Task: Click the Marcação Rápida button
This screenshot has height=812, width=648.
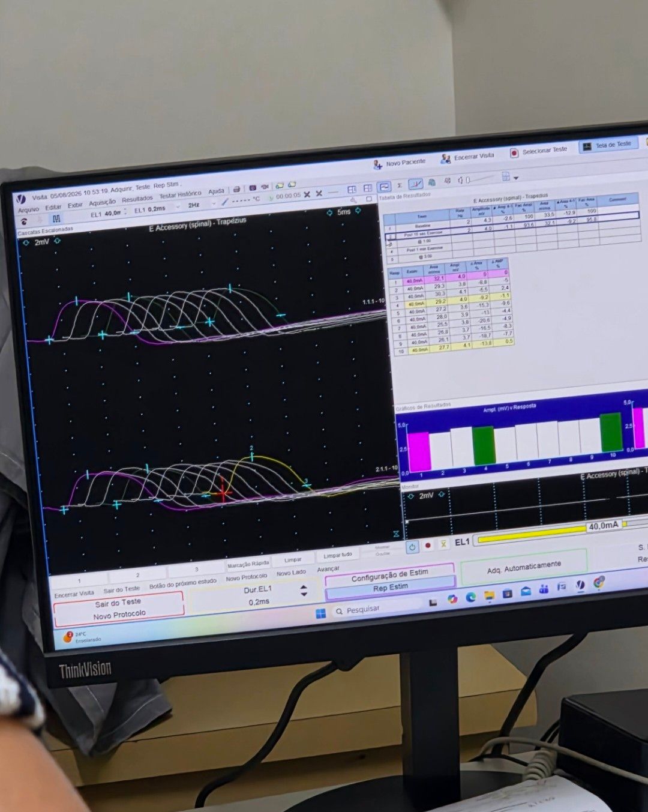Action: (248, 564)
